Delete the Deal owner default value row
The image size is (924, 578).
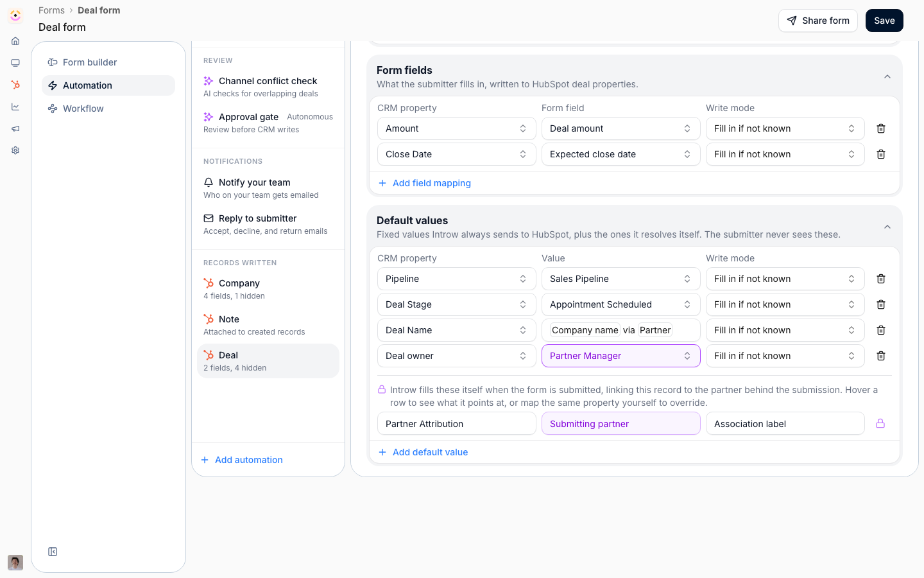point(881,356)
